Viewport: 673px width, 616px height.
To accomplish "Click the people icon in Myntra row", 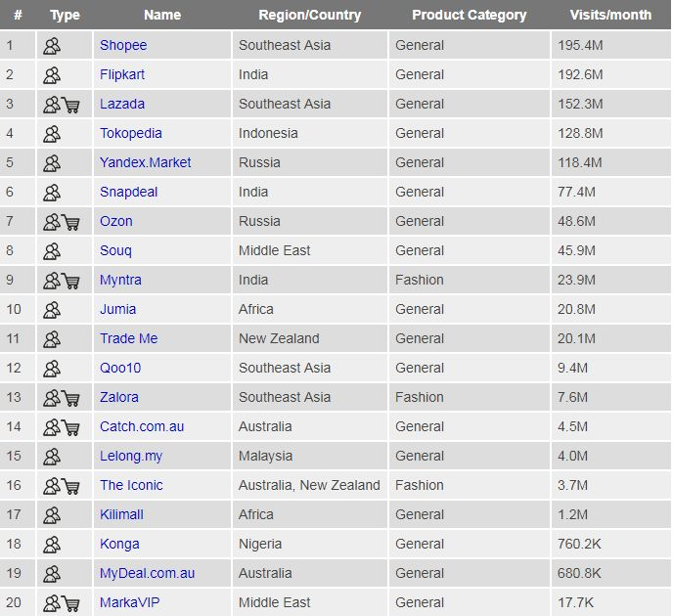I will click(52, 281).
